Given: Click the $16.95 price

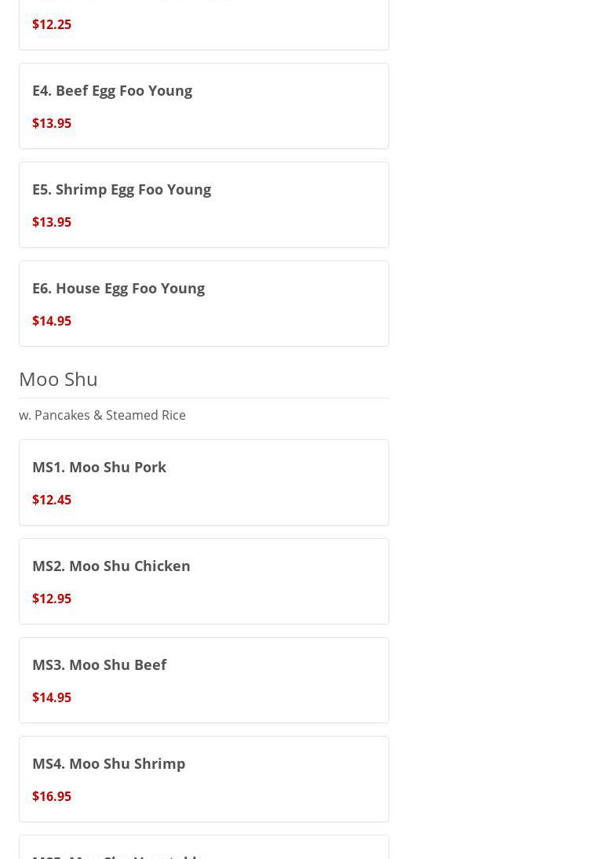Looking at the screenshot, I should point(52,796).
